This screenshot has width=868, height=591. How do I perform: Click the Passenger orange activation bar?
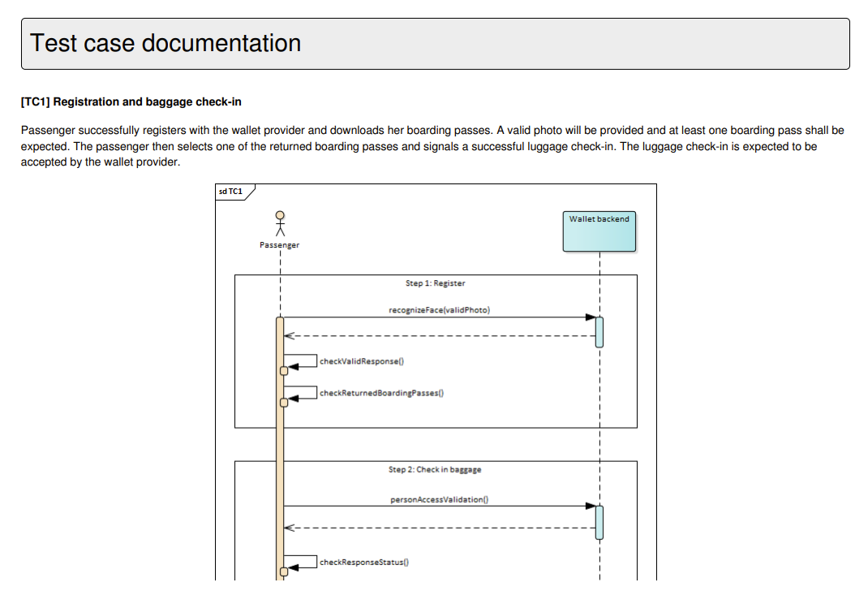point(280,449)
